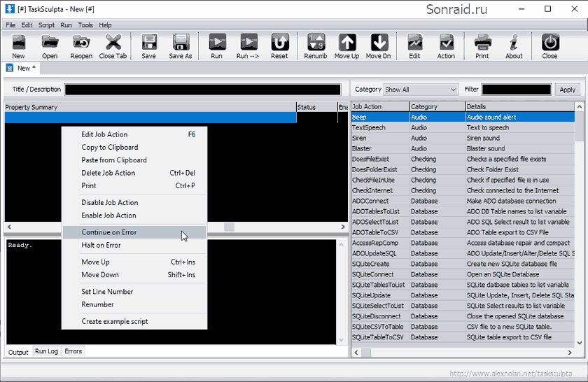This screenshot has height=382, width=588.
Task: Open the Category Show All dropdown
Action: click(421, 90)
